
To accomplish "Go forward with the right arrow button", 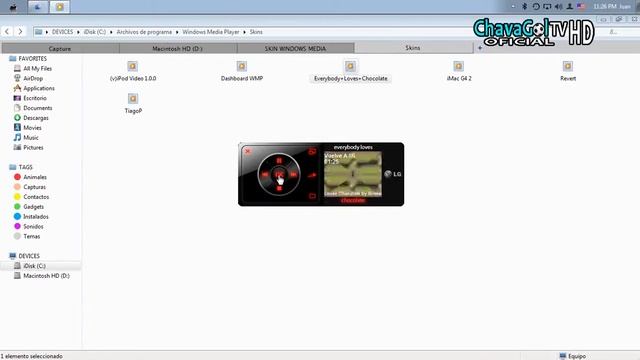I will (x=20, y=31).
